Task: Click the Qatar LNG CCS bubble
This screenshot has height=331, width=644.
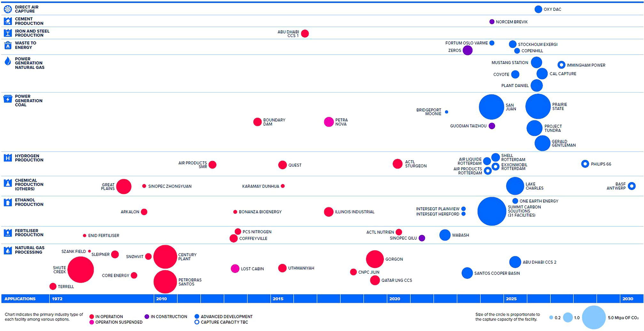Action: click(375, 280)
